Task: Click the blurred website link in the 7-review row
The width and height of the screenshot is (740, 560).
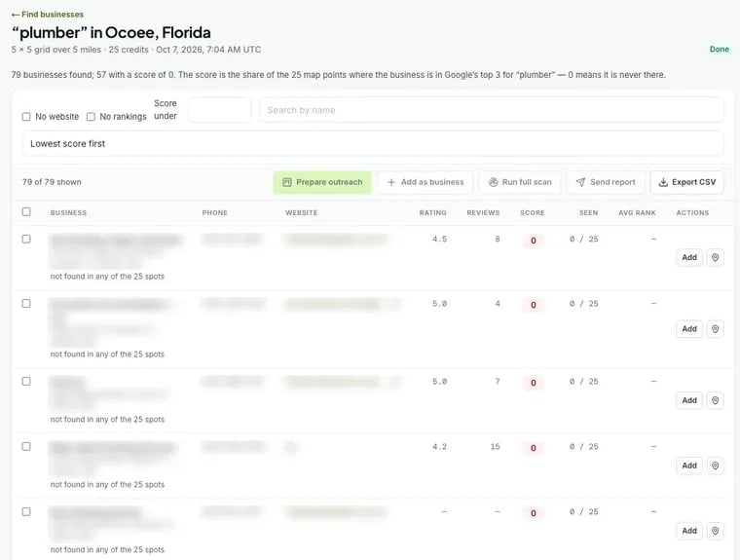Action: [333, 382]
